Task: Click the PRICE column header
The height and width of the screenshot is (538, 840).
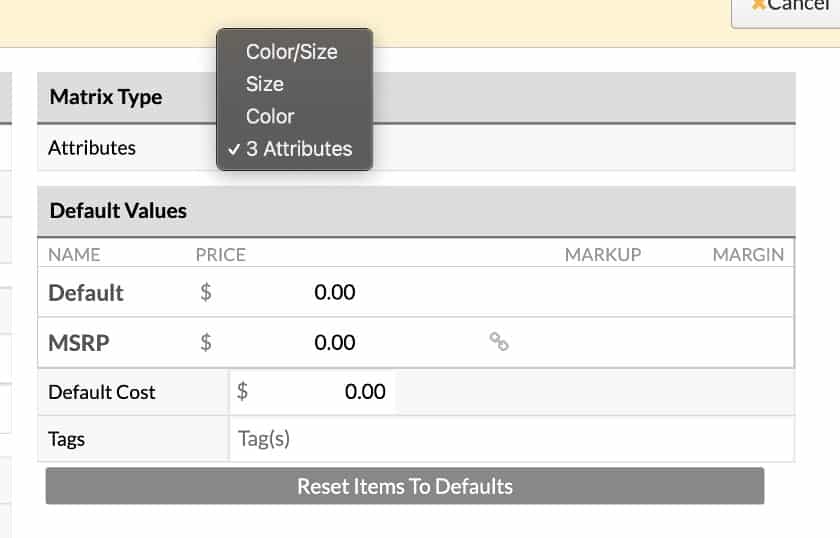Action: tap(221, 255)
